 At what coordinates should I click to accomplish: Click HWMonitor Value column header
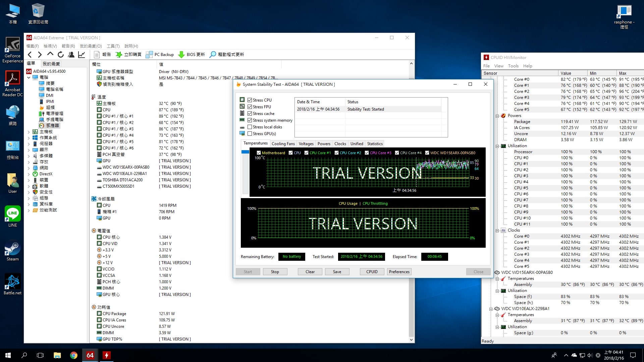(x=573, y=73)
